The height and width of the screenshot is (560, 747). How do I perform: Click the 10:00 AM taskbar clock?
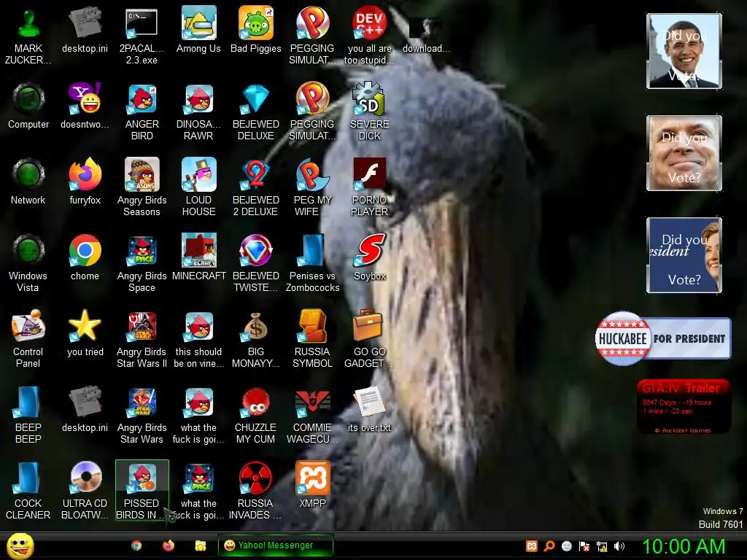tap(684, 546)
